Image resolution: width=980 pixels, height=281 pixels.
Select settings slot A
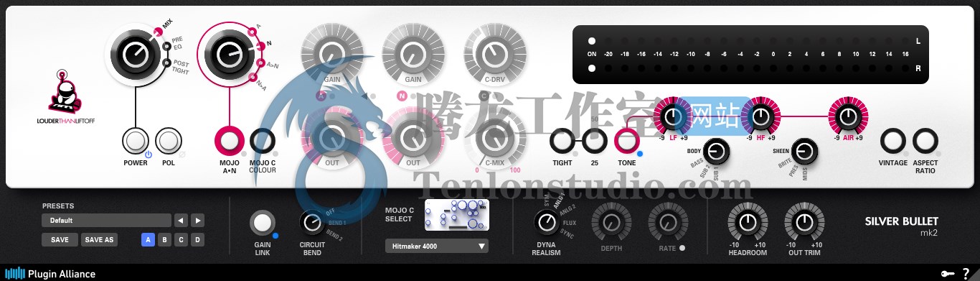click(148, 240)
